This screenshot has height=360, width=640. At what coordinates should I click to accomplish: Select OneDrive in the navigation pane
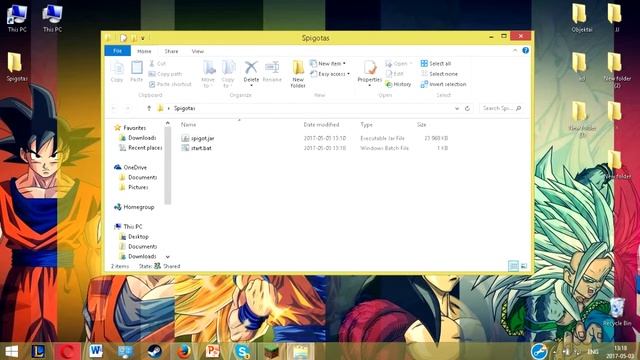130,167
